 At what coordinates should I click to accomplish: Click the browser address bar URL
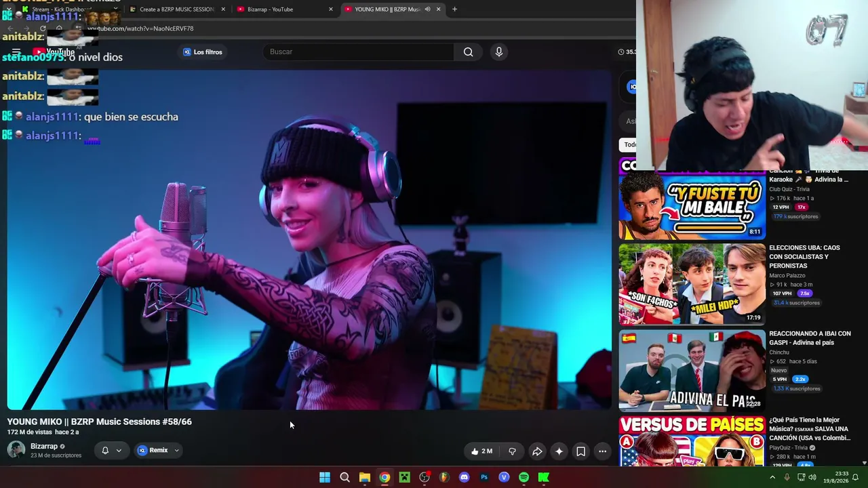[140, 28]
